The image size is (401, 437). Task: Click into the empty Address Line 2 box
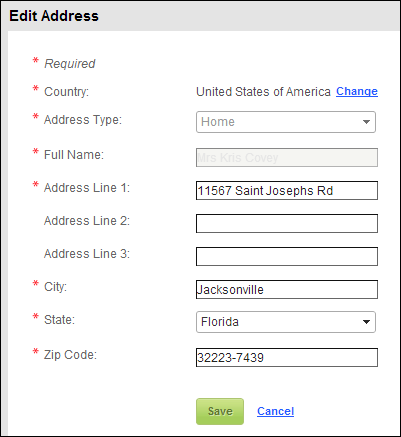[x=287, y=223]
